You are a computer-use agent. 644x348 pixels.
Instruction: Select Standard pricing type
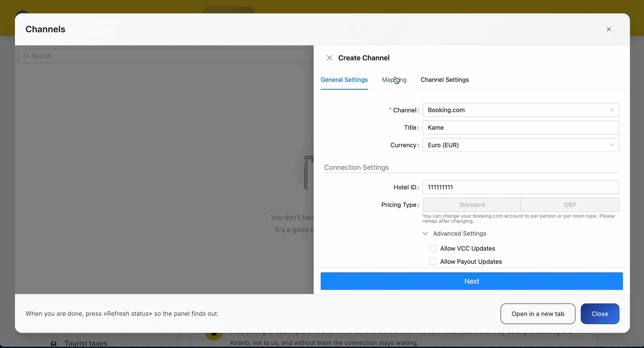(472, 205)
